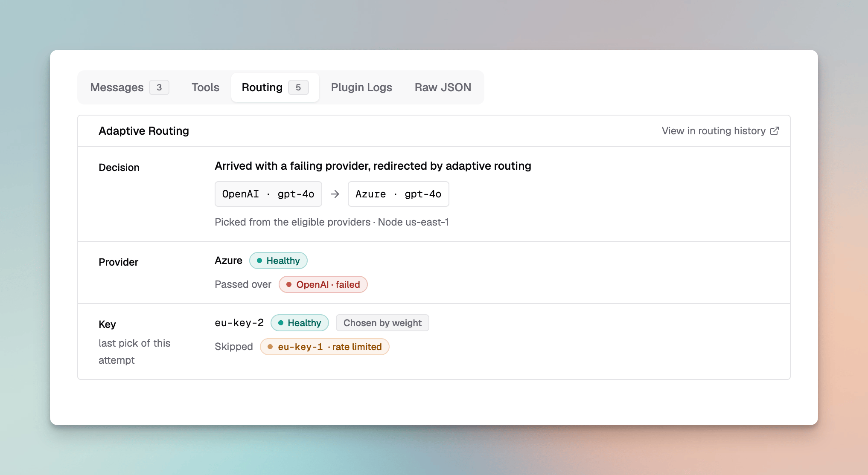Screen dimensions: 868x475
Task: Click the 'Arrived with a failing provider' summary text
Action: pyautogui.click(x=373, y=166)
